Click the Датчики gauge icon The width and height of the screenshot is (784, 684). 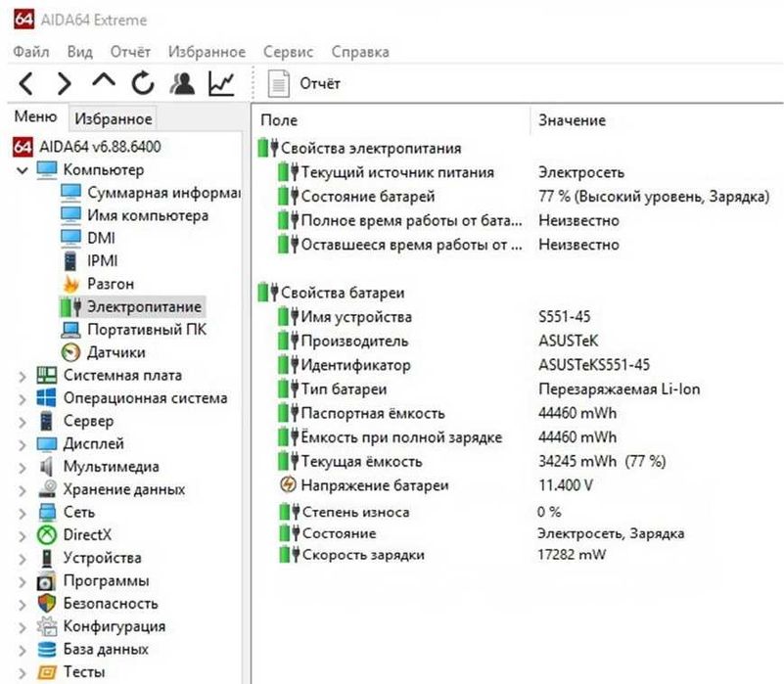[70, 352]
